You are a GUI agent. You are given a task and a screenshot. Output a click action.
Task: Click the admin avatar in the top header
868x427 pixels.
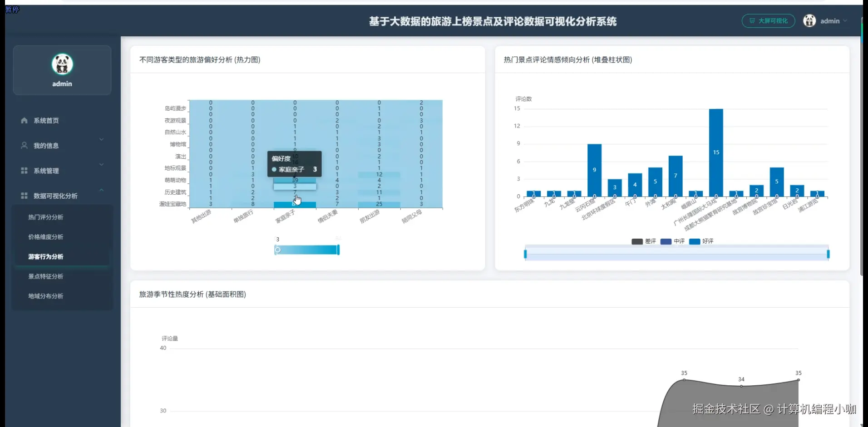[x=809, y=20]
